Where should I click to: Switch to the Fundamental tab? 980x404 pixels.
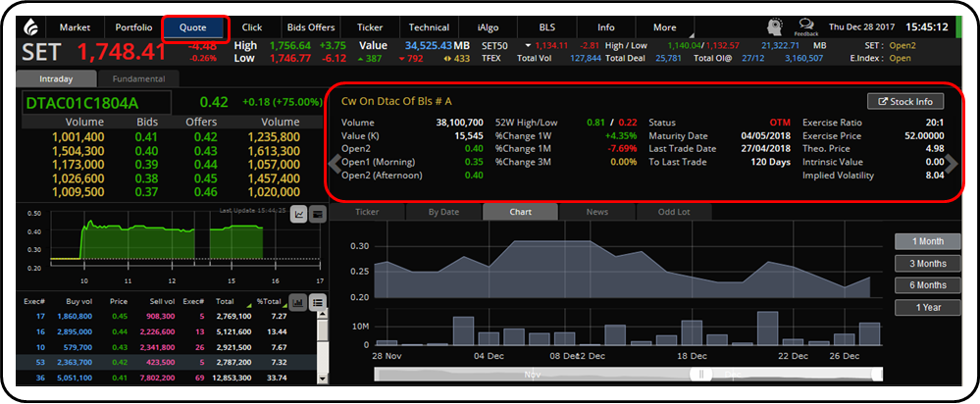tap(138, 79)
